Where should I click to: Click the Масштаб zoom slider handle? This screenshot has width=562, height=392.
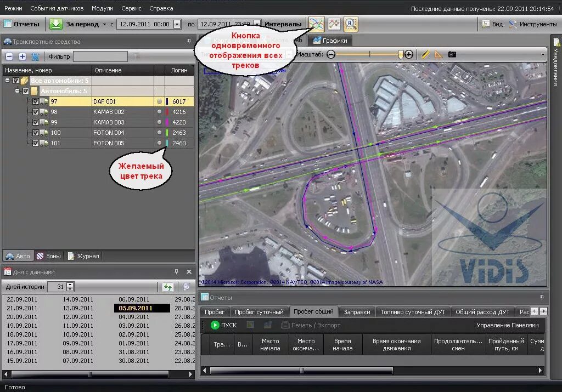pos(400,54)
